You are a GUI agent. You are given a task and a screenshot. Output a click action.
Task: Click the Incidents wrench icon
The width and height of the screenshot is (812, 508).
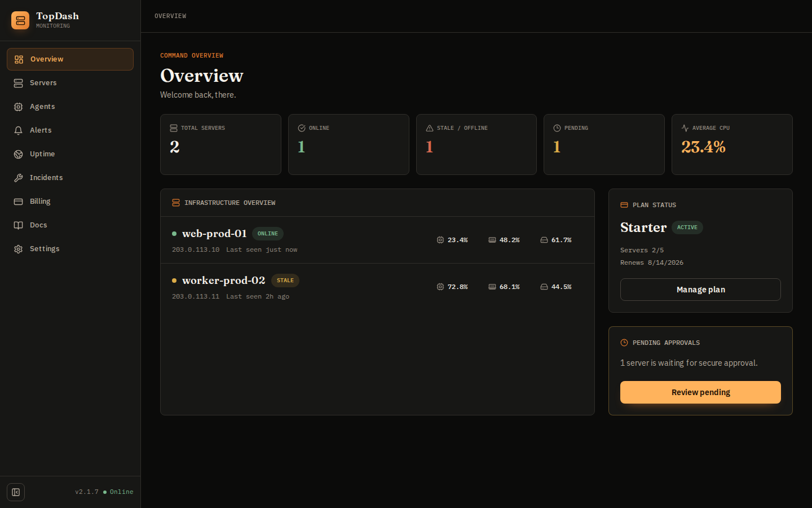tap(18, 178)
